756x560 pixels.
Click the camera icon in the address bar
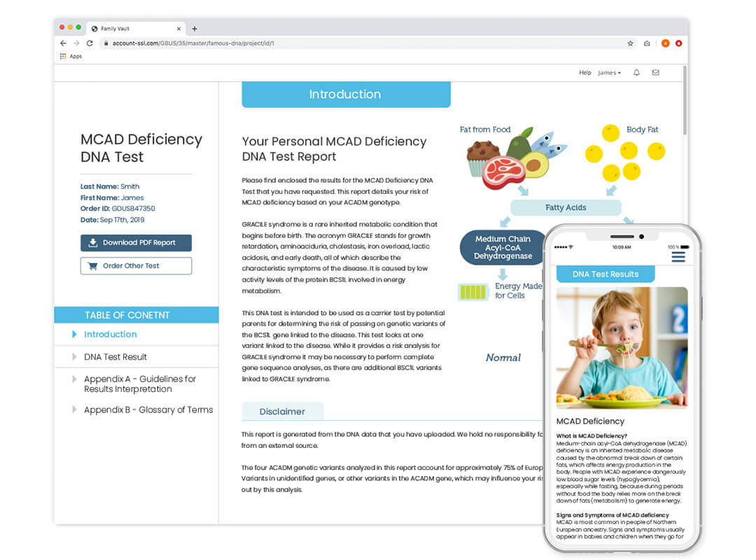[647, 43]
